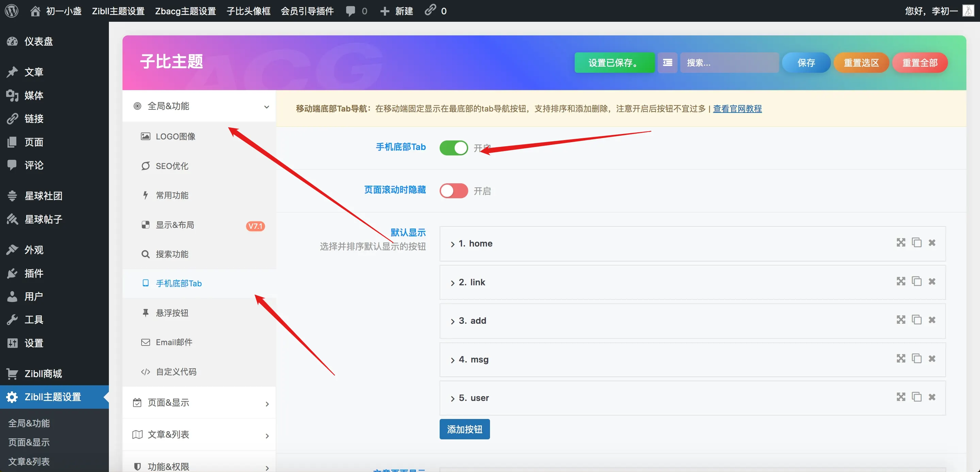980x472 pixels.
Task: Click the link chain icon in admin bar
Action: pos(430,10)
